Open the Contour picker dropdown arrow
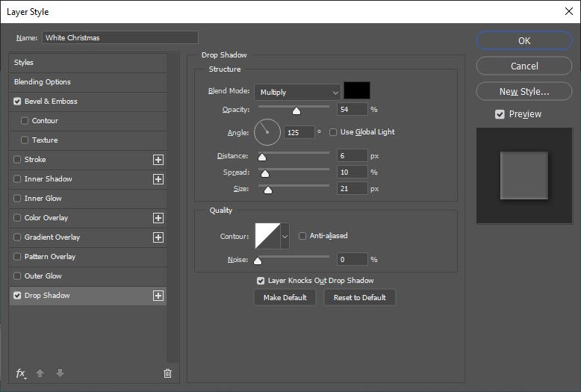581x392 pixels. point(285,236)
